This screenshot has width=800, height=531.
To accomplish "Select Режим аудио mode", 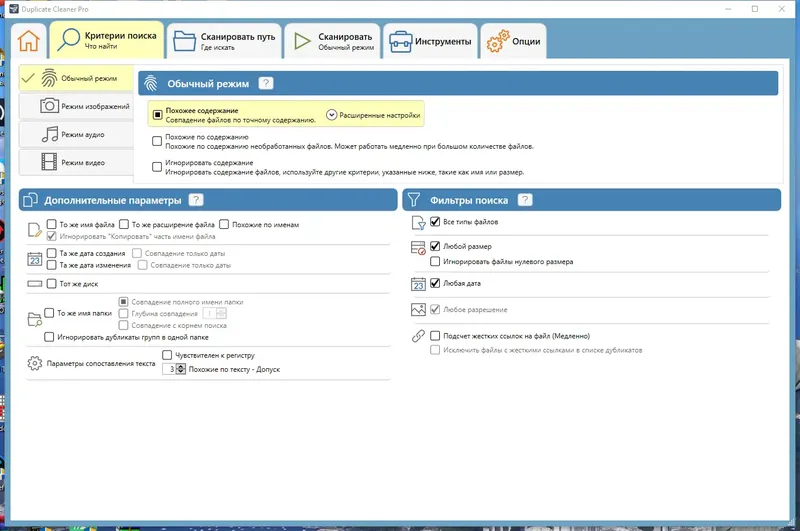I will point(77,134).
